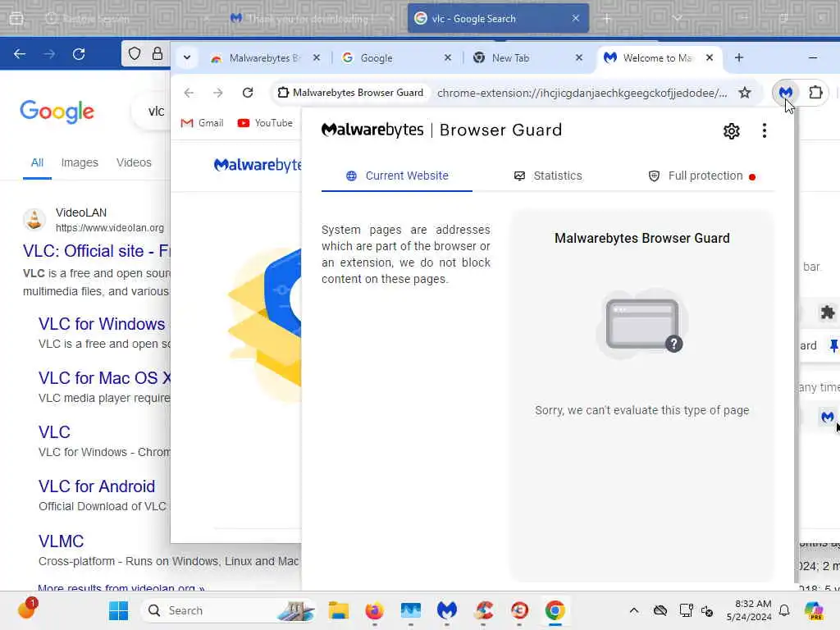Minimize the Chrome window
The height and width of the screenshot is (630, 840).
(813, 58)
